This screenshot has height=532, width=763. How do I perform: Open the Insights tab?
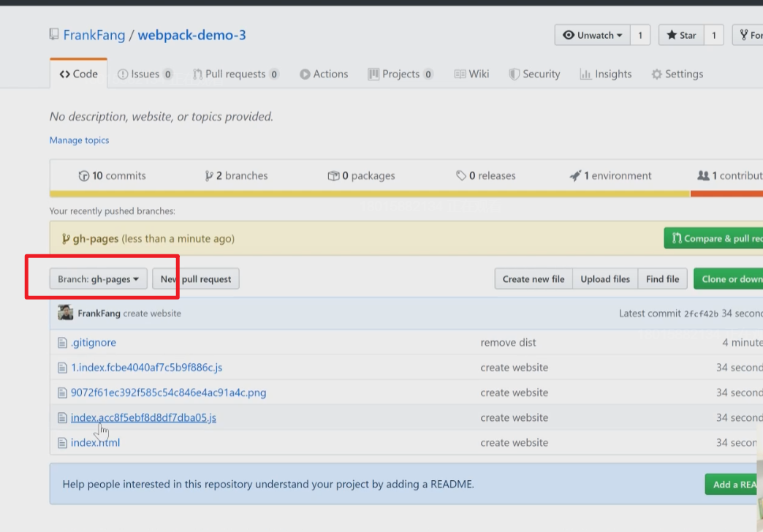click(x=606, y=74)
